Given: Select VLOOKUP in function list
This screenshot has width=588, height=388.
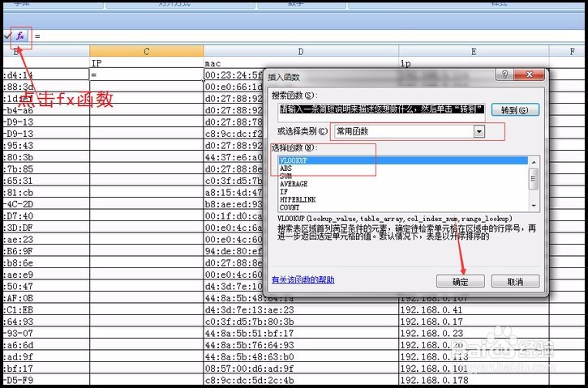Looking at the screenshot, I should [x=403, y=160].
